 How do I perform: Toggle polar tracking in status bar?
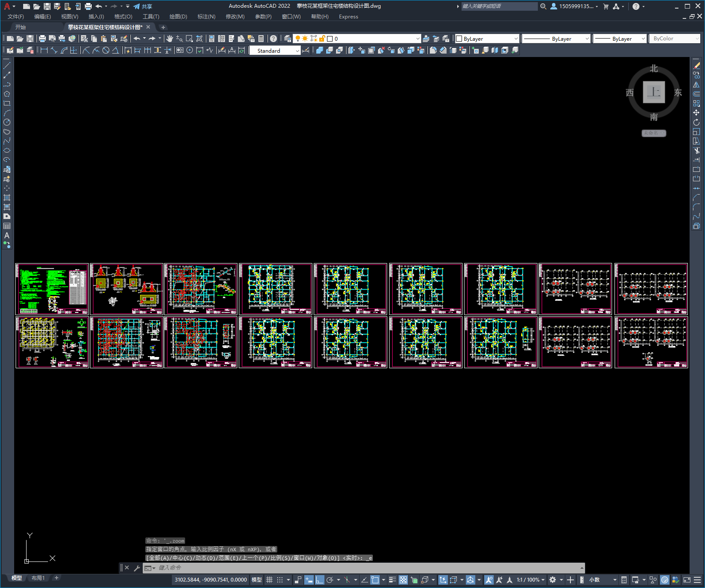(x=330, y=580)
